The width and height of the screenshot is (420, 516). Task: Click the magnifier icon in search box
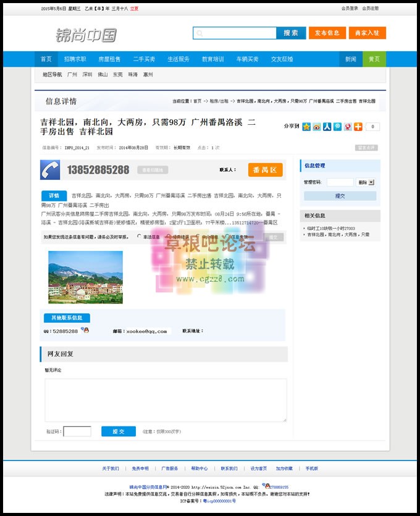pos(199,33)
